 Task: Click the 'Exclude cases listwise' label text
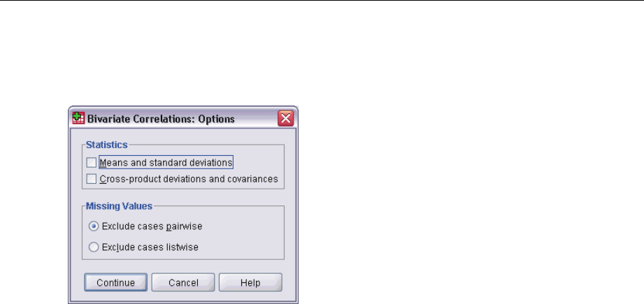coord(150,247)
